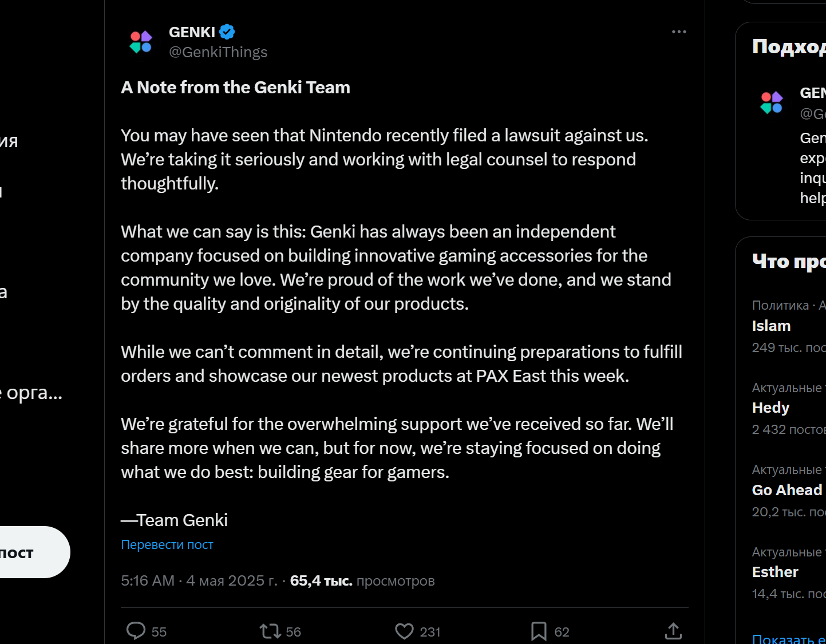Open the three-dot more options menu
This screenshot has height=644, width=826.
point(679,32)
